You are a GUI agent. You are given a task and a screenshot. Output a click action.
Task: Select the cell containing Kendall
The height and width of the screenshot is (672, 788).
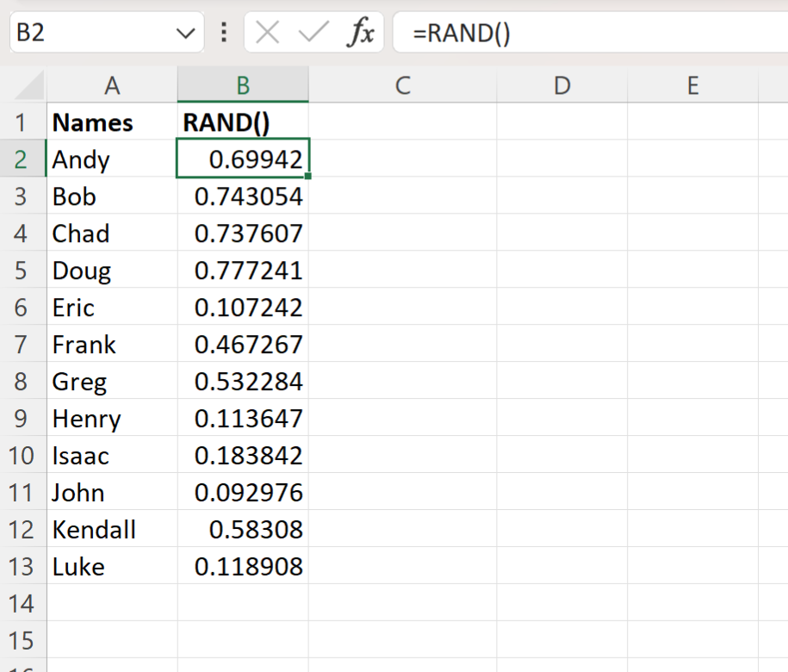point(112,529)
